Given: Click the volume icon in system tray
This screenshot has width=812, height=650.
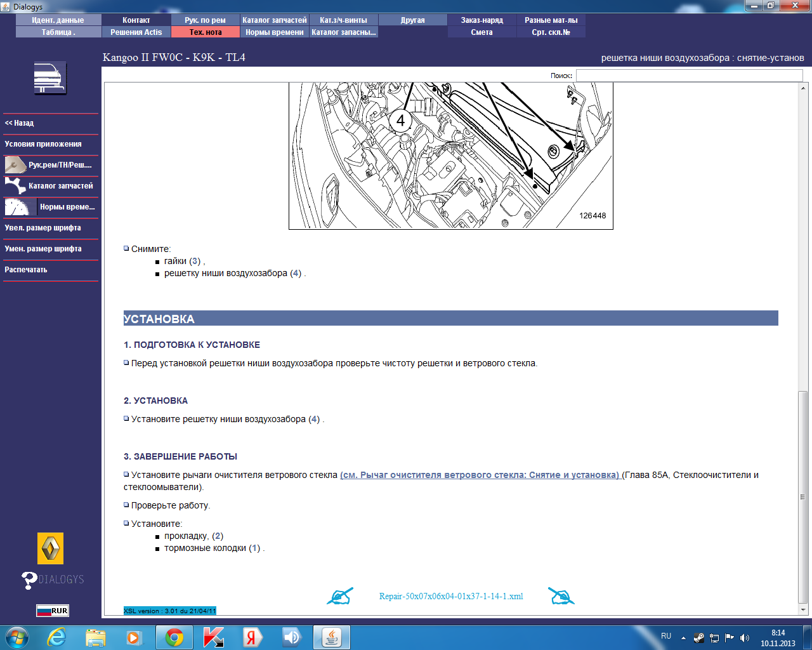Looking at the screenshot, I should click(745, 638).
